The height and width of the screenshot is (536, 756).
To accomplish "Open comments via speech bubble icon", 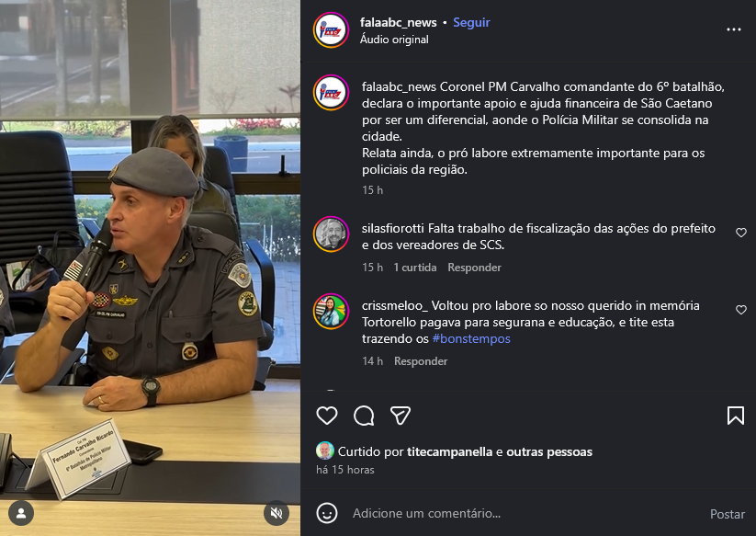I will click(364, 416).
